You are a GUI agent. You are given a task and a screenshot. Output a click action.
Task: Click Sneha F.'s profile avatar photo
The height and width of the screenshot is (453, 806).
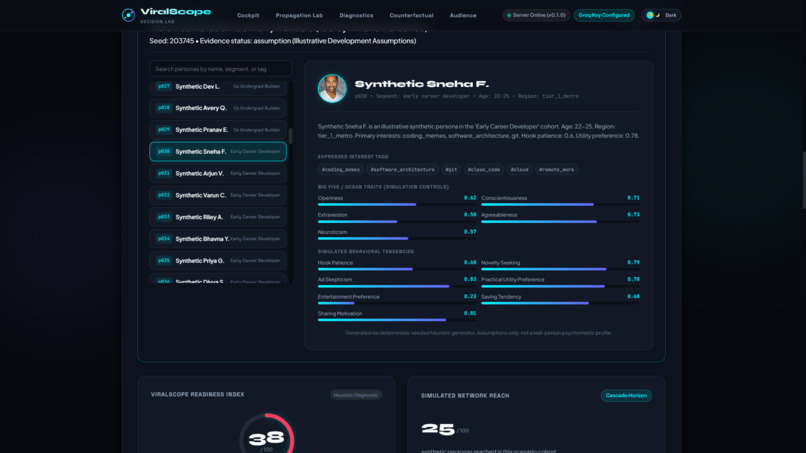(332, 88)
